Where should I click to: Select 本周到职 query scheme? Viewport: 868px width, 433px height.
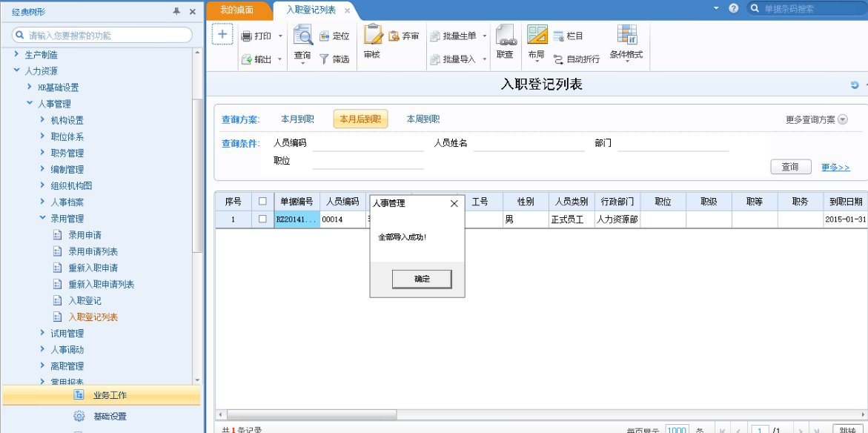(x=423, y=119)
